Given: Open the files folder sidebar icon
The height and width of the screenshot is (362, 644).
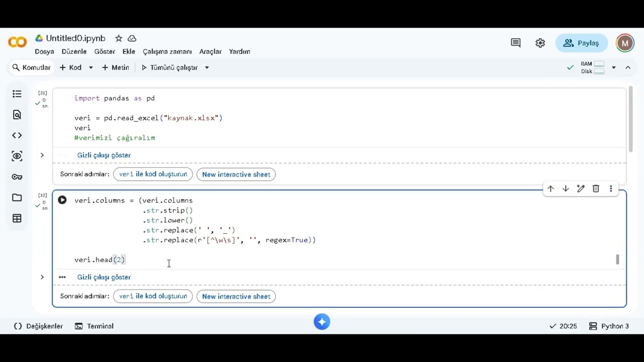Looking at the screenshot, I should [17, 198].
